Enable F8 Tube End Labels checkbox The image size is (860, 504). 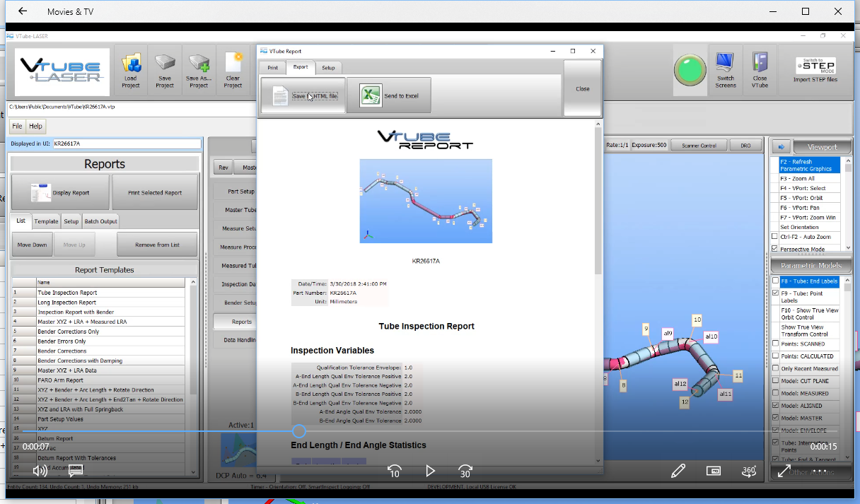tap(775, 281)
